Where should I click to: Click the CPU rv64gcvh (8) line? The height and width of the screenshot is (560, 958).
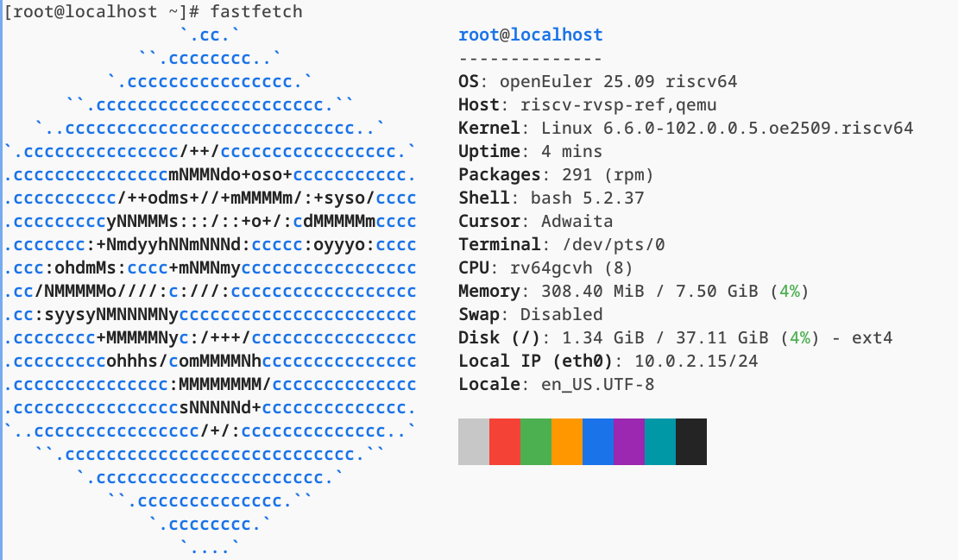[545, 268]
